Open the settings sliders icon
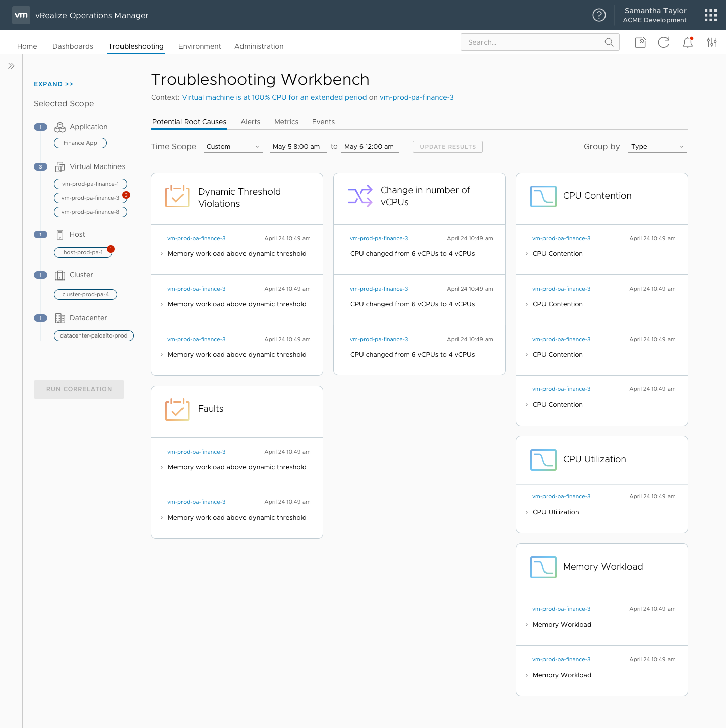This screenshot has height=728, width=726. click(x=712, y=42)
